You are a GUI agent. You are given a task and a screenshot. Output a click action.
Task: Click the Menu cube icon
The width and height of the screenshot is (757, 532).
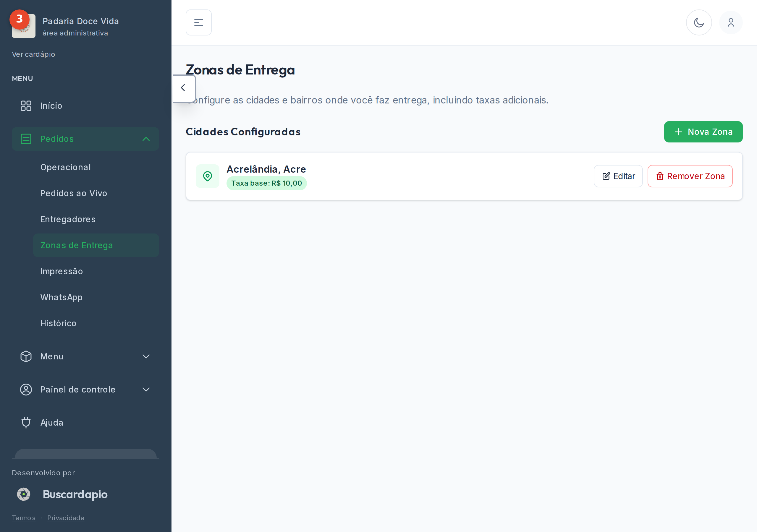click(26, 357)
